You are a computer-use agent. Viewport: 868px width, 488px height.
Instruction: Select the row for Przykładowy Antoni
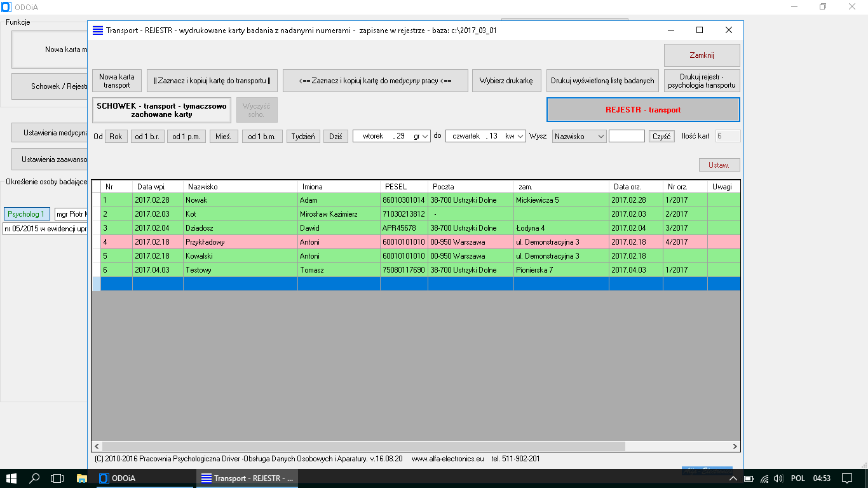[x=206, y=242]
